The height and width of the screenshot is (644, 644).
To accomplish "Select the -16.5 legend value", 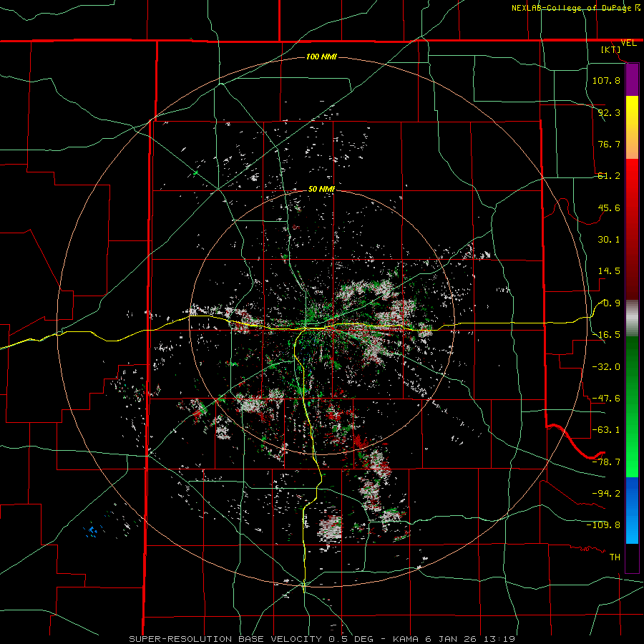I will pos(606,335).
